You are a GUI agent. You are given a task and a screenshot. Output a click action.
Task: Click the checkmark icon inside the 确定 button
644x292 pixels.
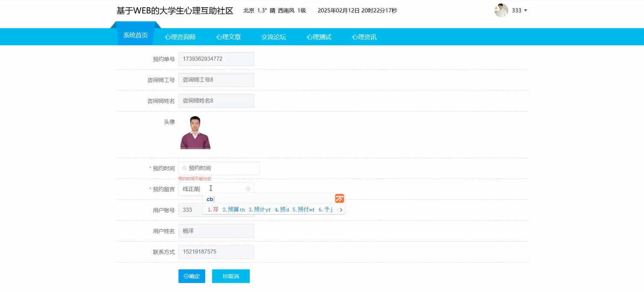pyautogui.click(x=185, y=276)
